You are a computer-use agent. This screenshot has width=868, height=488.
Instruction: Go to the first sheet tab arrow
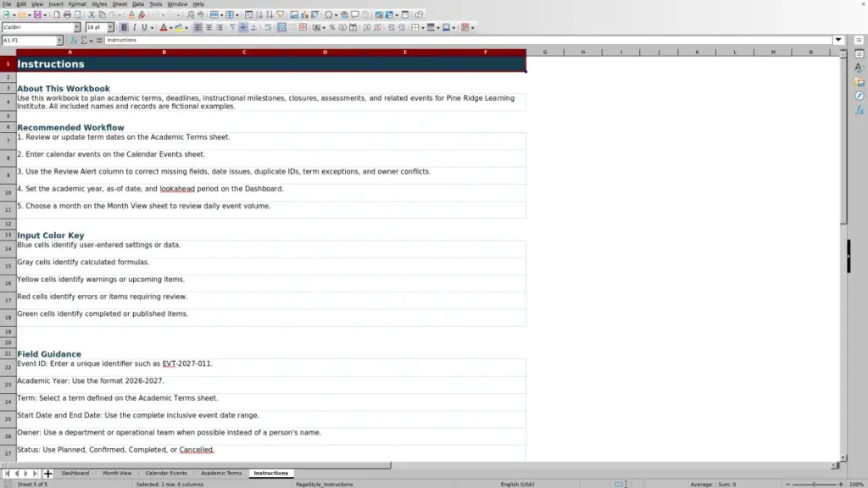point(7,473)
